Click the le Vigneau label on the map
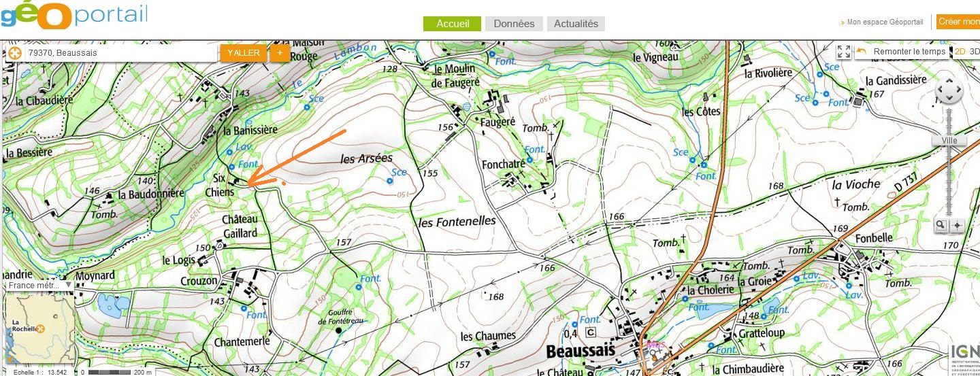The width and height of the screenshot is (980, 376). coord(655,58)
